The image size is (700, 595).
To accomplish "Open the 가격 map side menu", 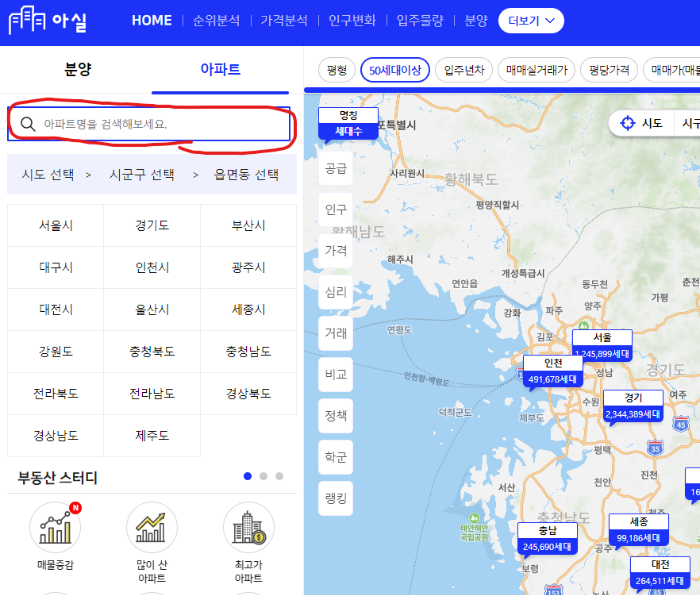I will point(335,250).
